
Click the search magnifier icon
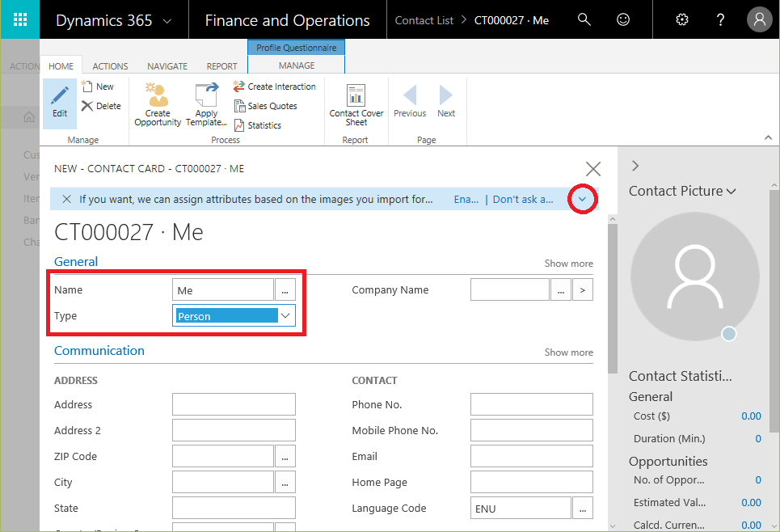coord(584,19)
